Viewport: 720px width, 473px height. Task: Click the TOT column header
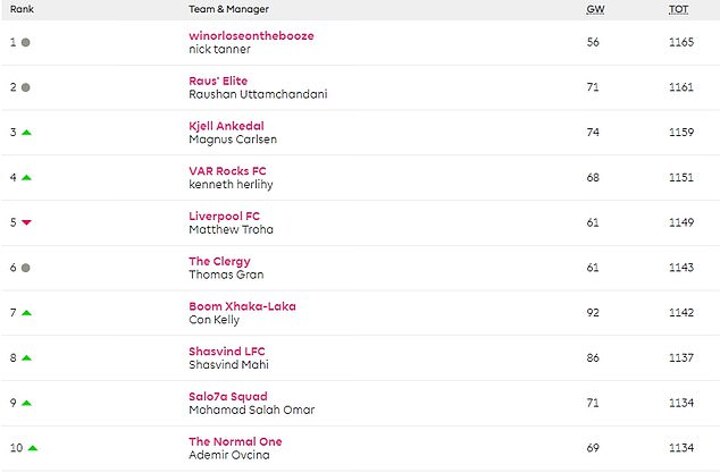(x=678, y=9)
